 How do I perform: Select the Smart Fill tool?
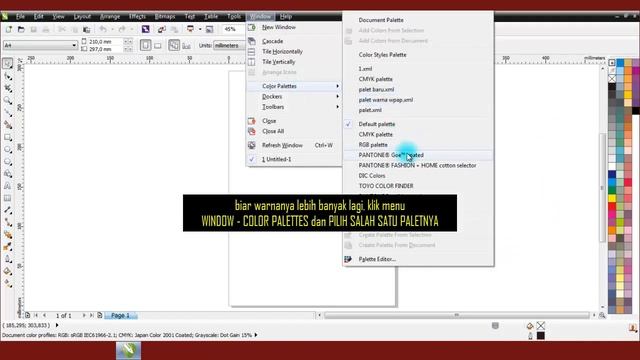point(8,125)
